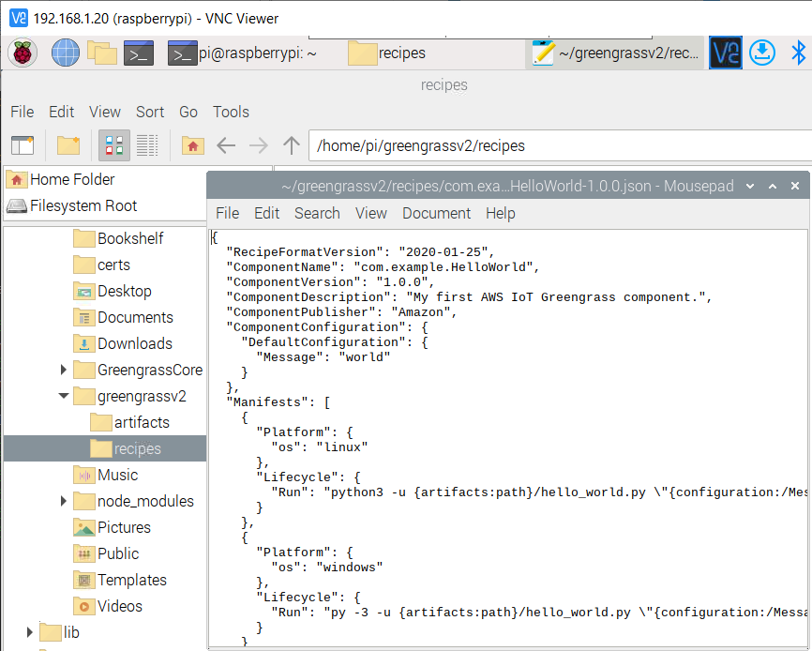Image resolution: width=812 pixels, height=651 pixels.
Task: Click the file manager path bar
Action: coord(561,146)
